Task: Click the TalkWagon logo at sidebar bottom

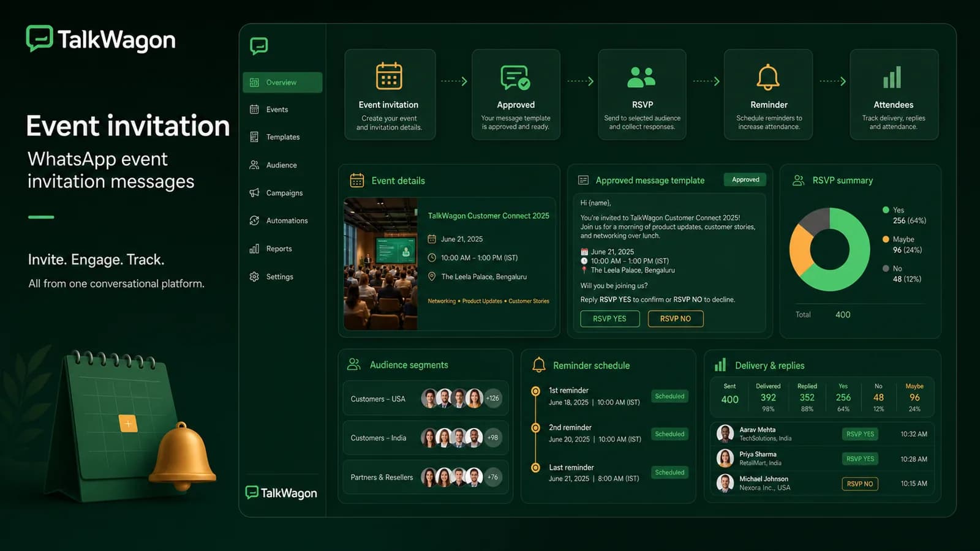Action: tap(281, 493)
